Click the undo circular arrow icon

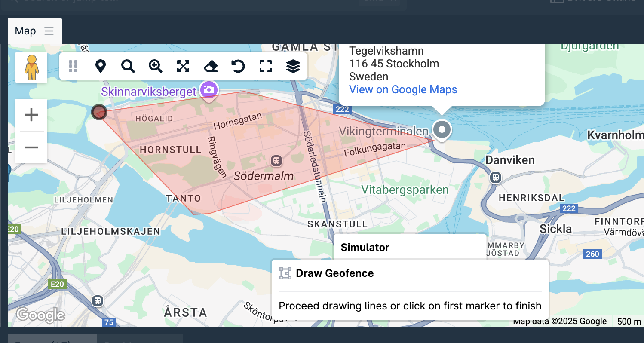[x=238, y=66]
